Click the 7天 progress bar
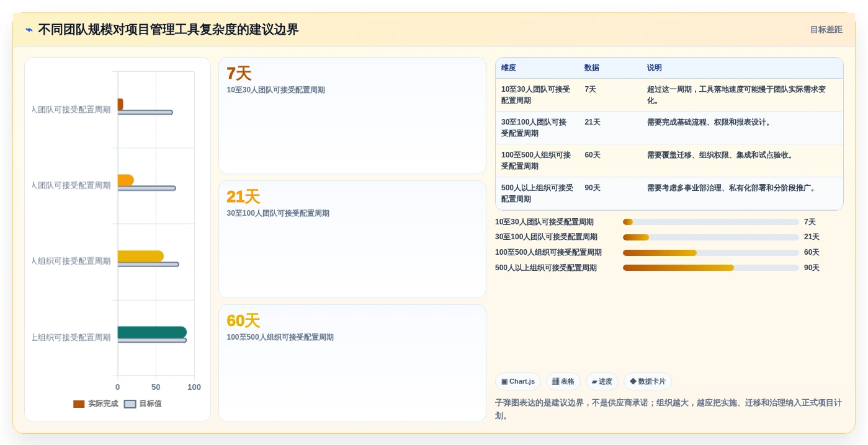 [711, 222]
